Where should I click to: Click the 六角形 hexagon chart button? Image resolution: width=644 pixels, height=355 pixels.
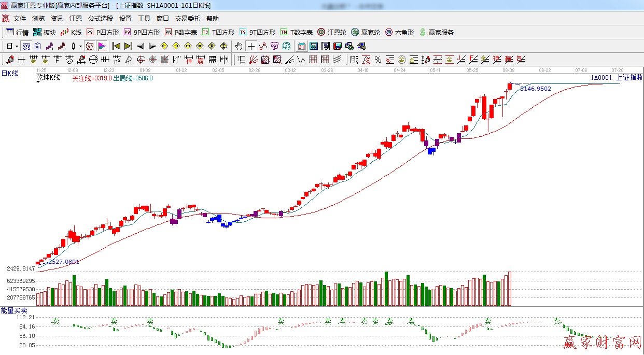(x=399, y=32)
